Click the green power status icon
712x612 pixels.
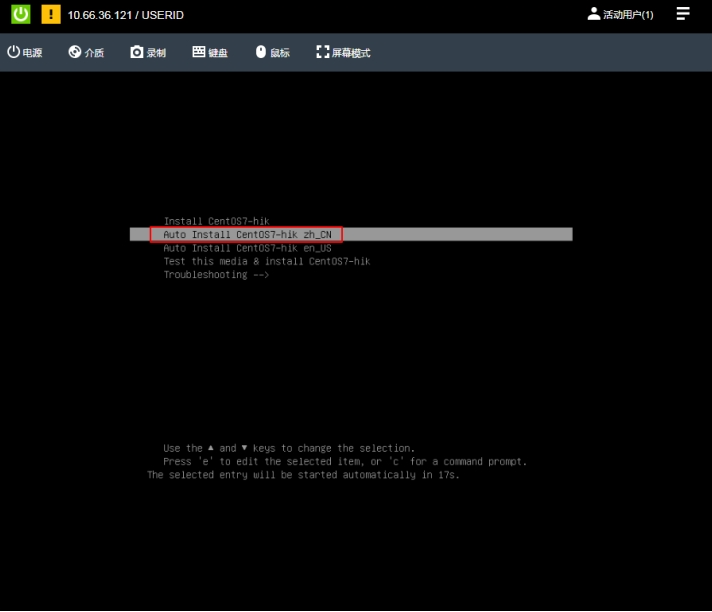(x=21, y=15)
